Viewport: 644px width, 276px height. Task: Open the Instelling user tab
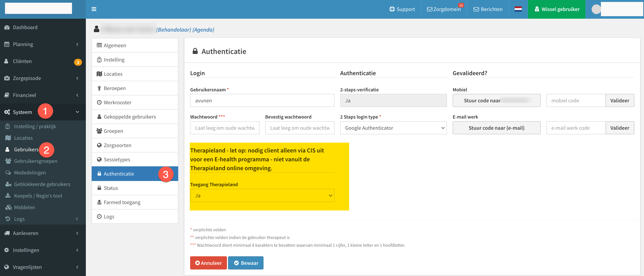(135, 60)
